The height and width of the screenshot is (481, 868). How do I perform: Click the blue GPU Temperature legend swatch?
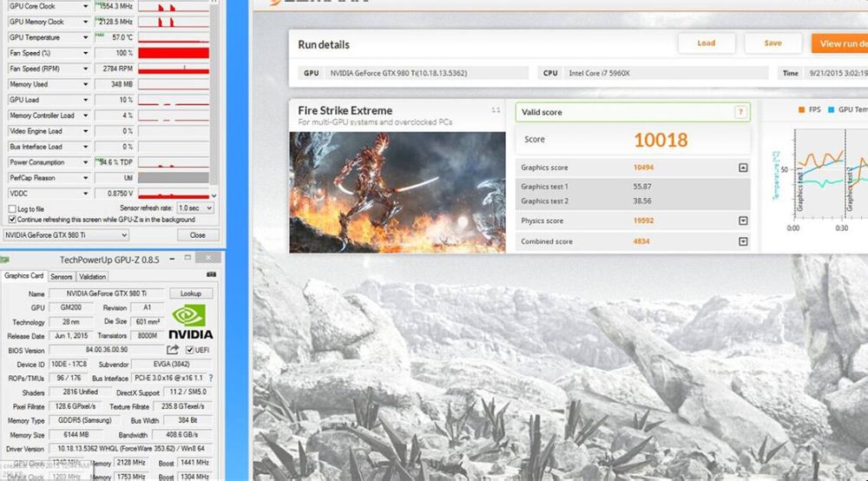coord(831,110)
